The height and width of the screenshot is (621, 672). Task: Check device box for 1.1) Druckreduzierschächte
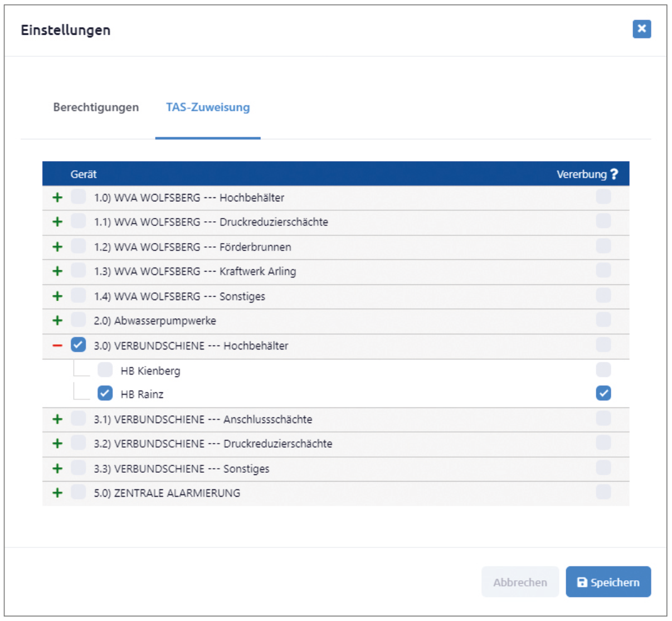[78, 221]
